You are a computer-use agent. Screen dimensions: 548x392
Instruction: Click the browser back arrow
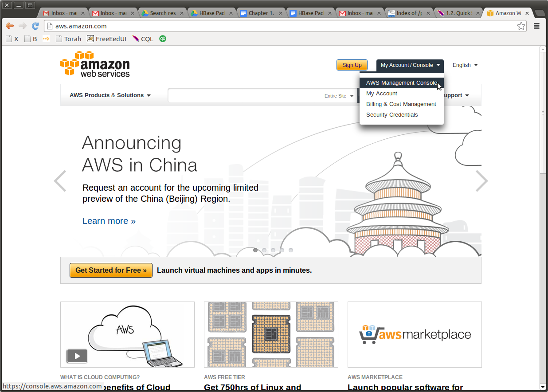(10, 26)
